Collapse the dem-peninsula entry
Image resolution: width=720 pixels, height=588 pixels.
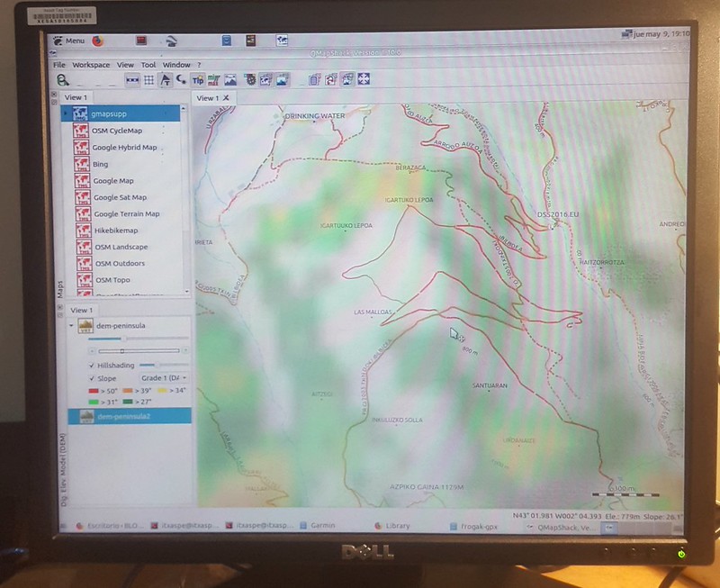pyautogui.click(x=70, y=325)
